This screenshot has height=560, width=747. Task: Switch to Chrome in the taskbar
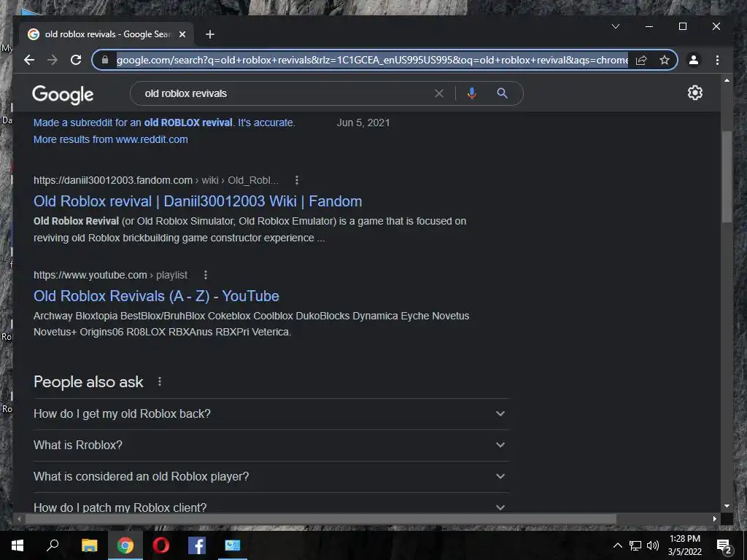point(125,545)
